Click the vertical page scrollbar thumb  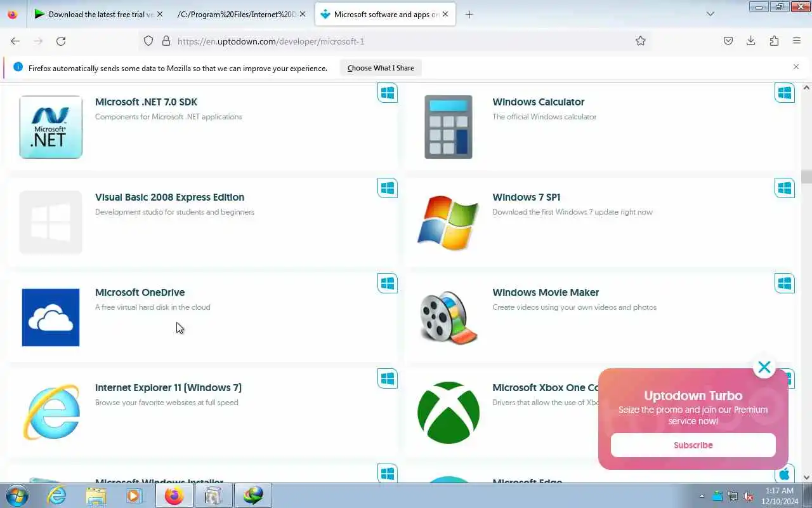[x=806, y=176]
